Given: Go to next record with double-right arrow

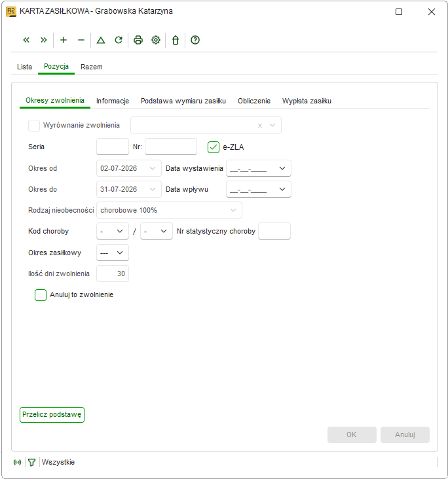Looking at the screenshot, I should (x=44, y=40).
